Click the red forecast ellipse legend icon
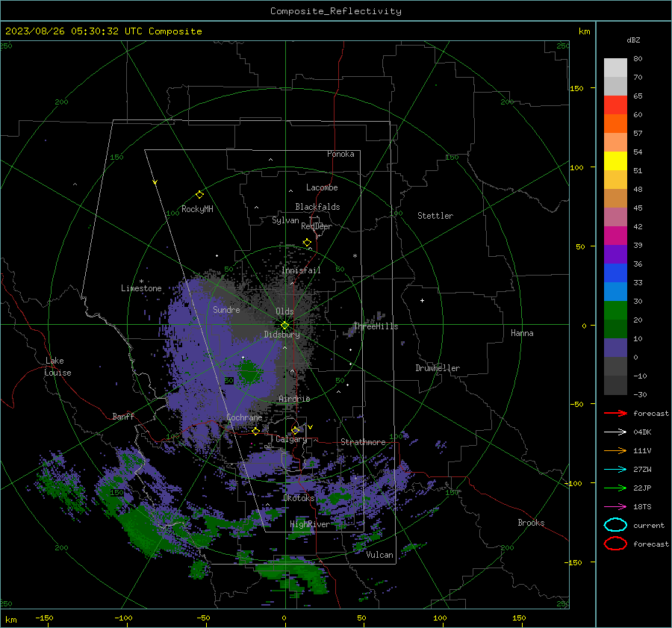This screenshot has height=628, width=672. click(x=615, y=544)
